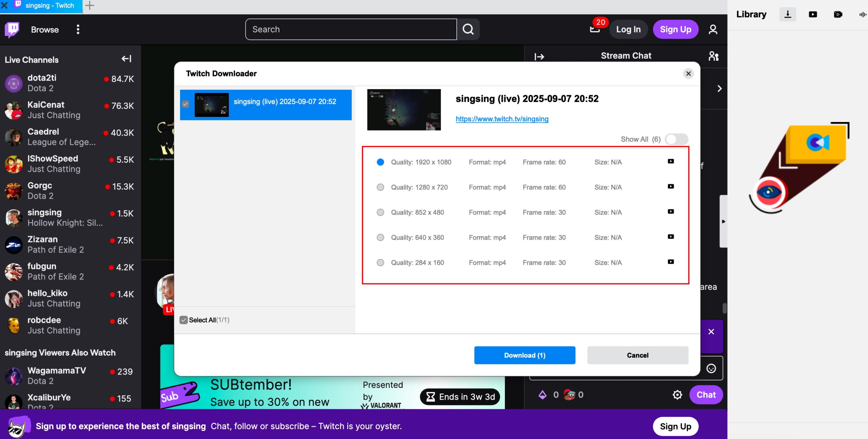This screenshot has width=868, height=439.
Task: Open the Gorgc live channel
Action: click(70, 191)
